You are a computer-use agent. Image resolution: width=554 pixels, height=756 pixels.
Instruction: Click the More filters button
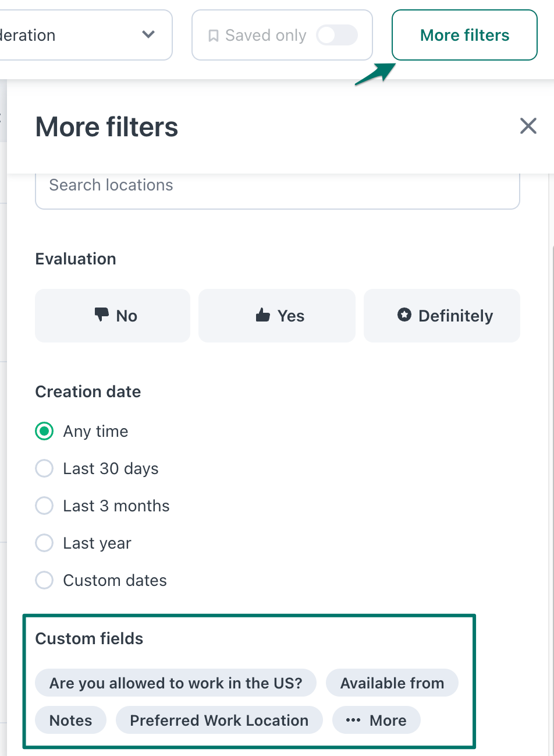point(464,35)
